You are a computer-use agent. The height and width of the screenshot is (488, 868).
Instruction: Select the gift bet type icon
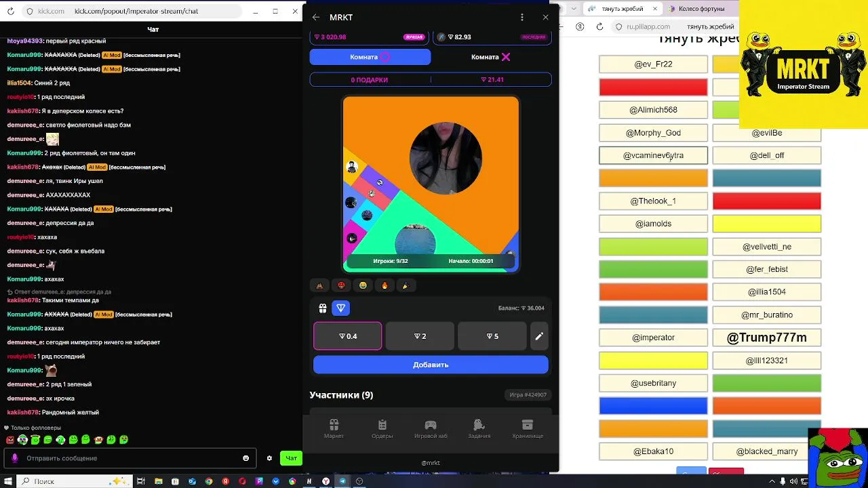323,308
